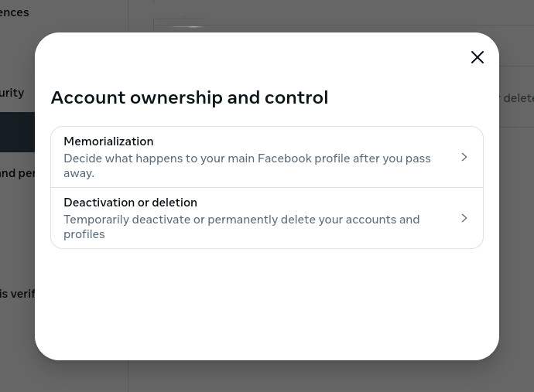Click the 'is verif' sidebar text

tap(17, 294)
